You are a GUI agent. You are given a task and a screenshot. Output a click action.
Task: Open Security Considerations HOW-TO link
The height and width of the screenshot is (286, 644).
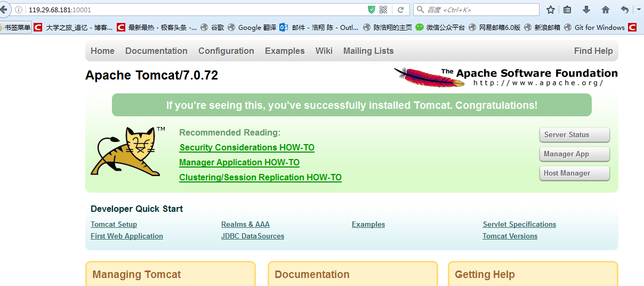pos(247,147)
